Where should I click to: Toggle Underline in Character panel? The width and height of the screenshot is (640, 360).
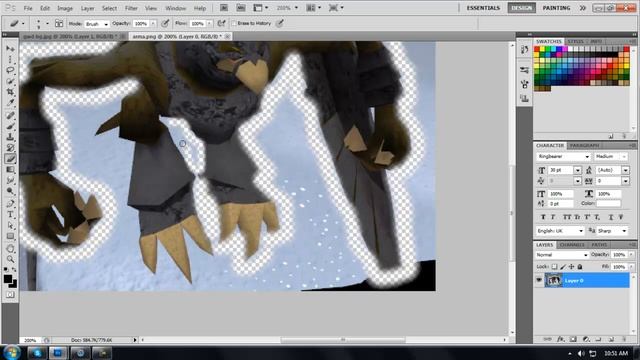tap(611, 217)
